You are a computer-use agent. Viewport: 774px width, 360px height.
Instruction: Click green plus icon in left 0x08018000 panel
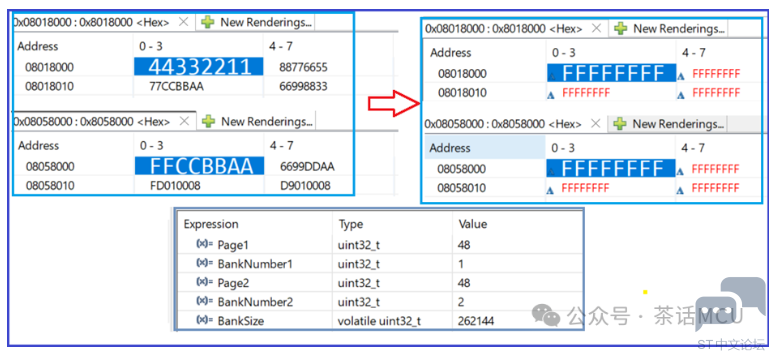coord(208,22)
